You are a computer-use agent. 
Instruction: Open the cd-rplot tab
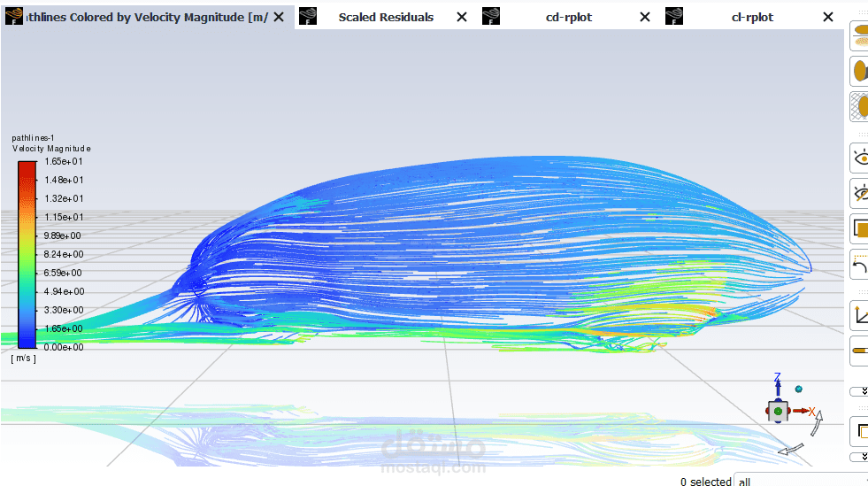pyautogui.click(x=569, y=17)
